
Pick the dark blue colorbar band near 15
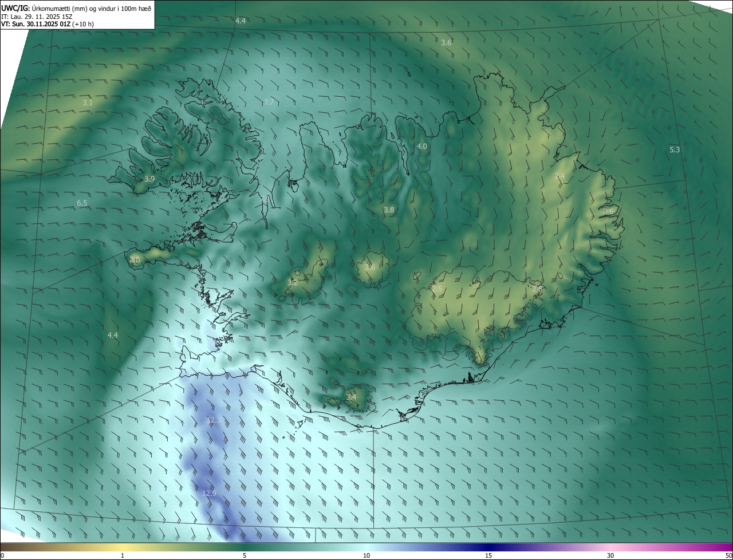(x=488, y=547)
